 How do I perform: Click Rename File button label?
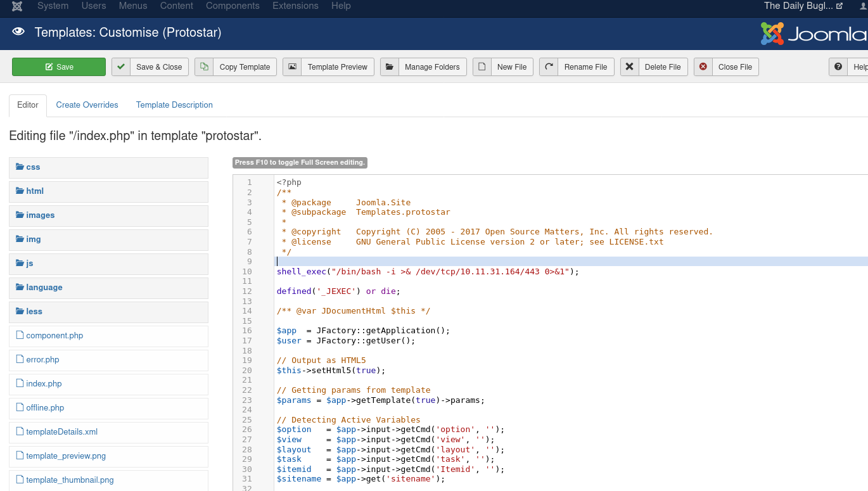coord(585,67)
